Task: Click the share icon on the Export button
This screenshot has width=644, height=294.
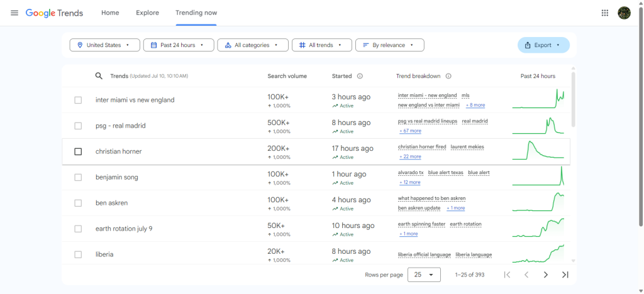Action: coord(528,45)
